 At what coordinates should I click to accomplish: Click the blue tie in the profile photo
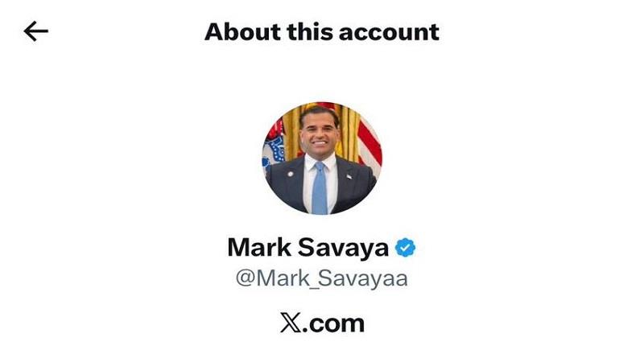[319, 187]
